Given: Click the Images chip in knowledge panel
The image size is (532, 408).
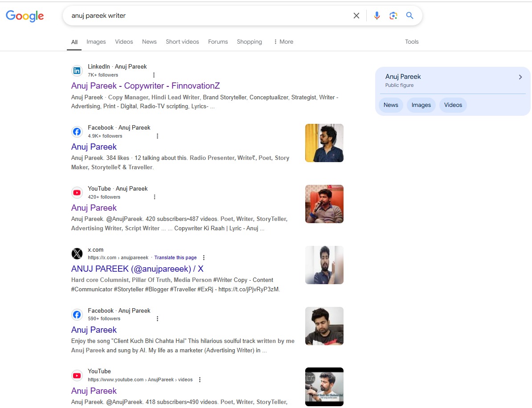Looking at the screenshot, I should (421, 105).
